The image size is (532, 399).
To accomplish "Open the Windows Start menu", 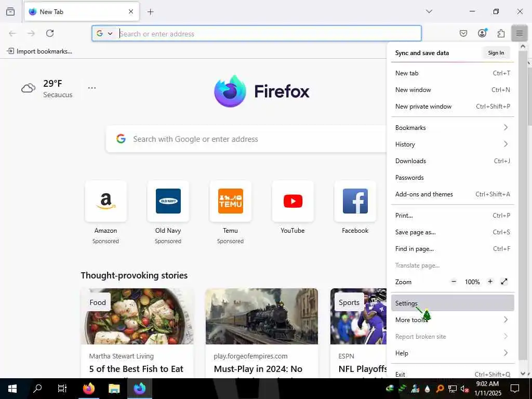I will coord(12,389).
